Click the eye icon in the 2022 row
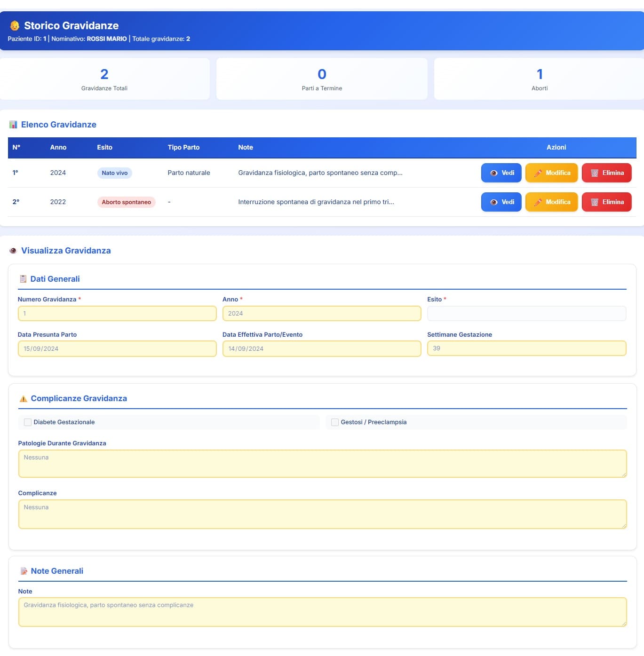644x656 pixels. coord(493,202)
